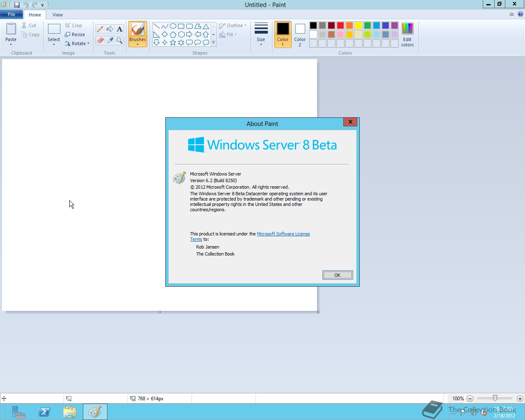Choose the Down arrow shape
Viewport: 525px width, 420px height.
(x=156, y=43)
